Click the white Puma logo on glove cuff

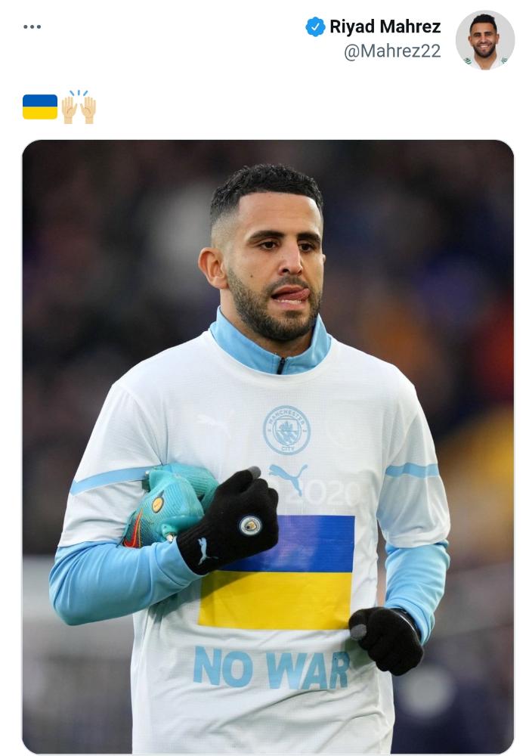point(205,550)
